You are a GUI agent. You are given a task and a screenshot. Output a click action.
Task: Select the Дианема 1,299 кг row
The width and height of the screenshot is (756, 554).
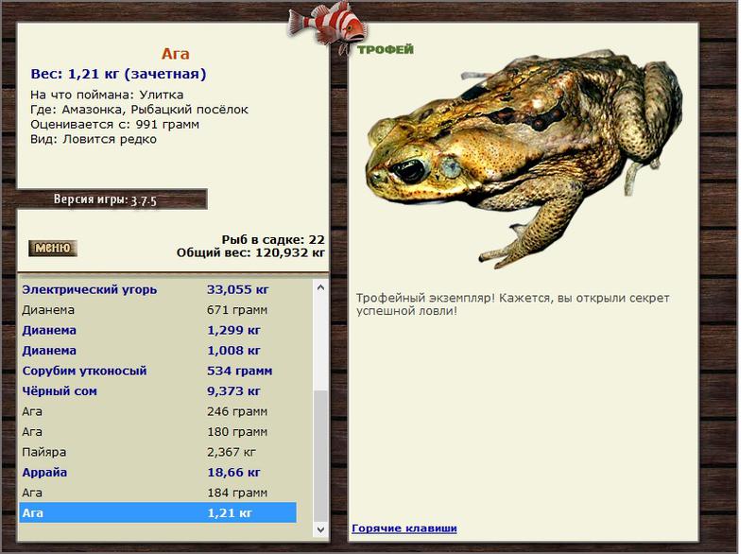coord(158,330)
